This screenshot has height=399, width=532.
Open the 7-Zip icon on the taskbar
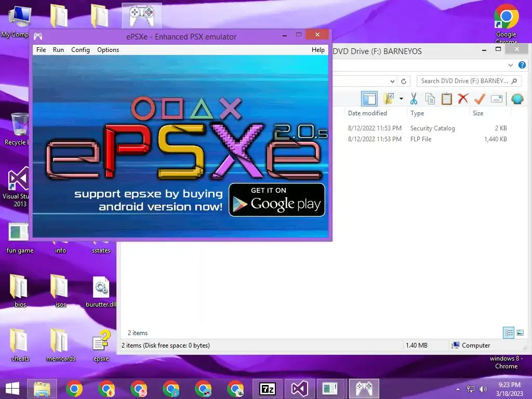coord(268,389)
